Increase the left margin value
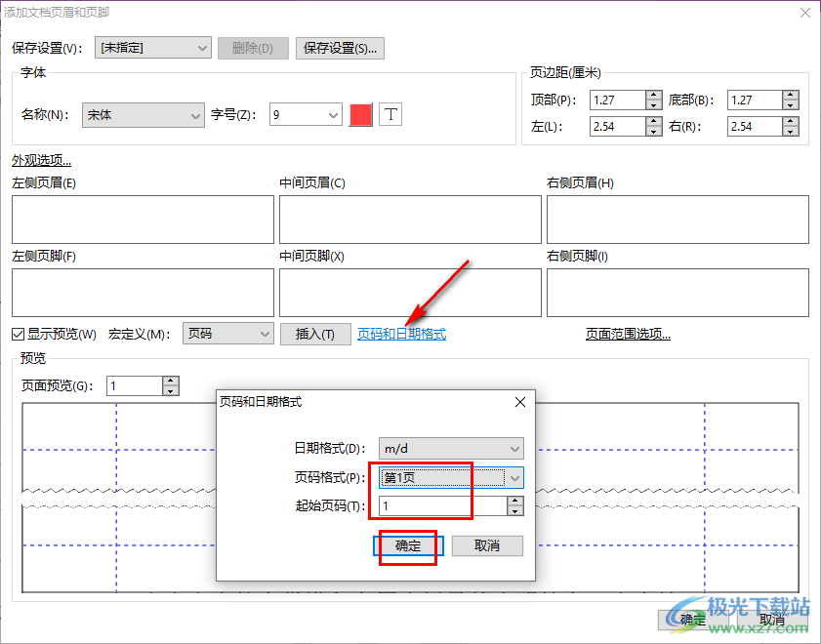This screenshot has width=821, height=644. point(653,122)
